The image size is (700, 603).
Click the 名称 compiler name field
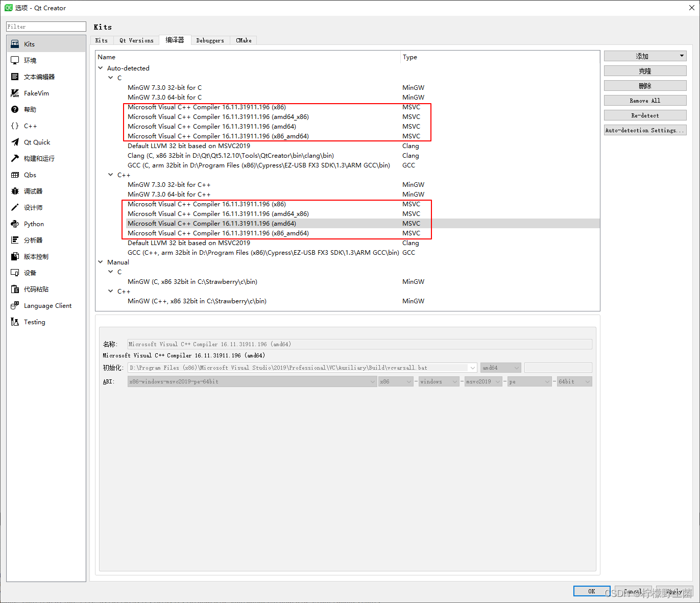pyautogui.click(x=359, y=344)
